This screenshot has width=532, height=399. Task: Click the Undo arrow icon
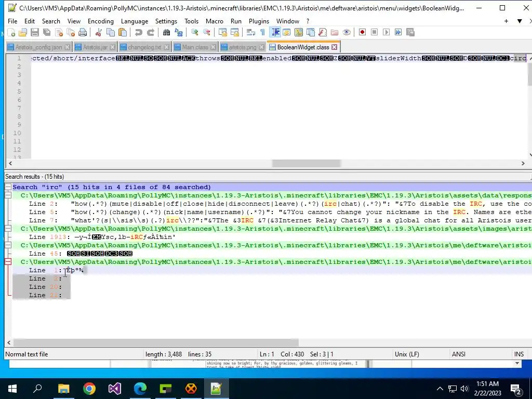(138, 33)
